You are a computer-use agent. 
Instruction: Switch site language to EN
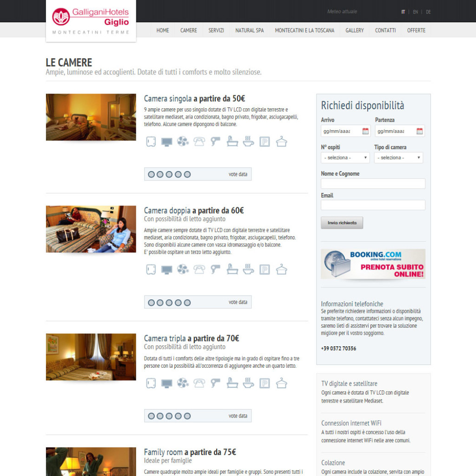415,12
